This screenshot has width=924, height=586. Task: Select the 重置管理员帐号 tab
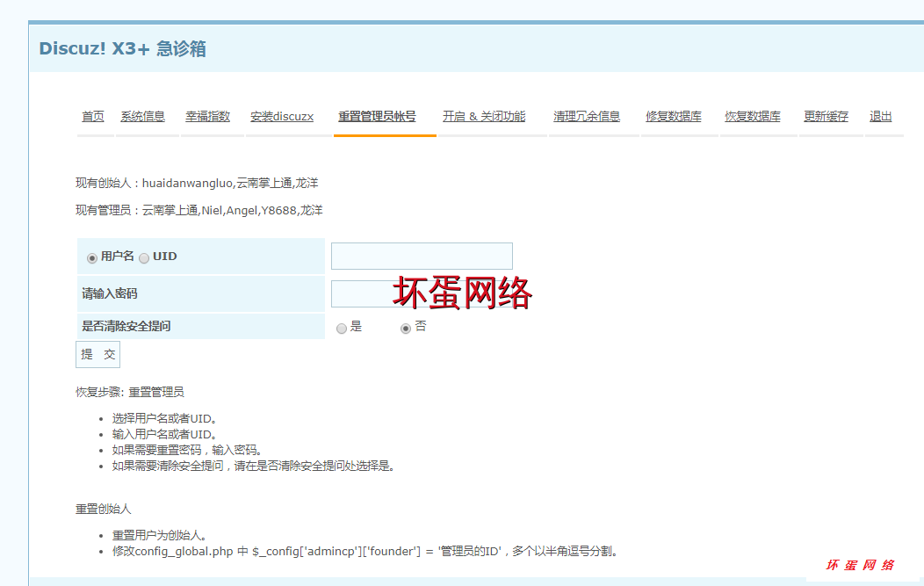coord(377,117)
